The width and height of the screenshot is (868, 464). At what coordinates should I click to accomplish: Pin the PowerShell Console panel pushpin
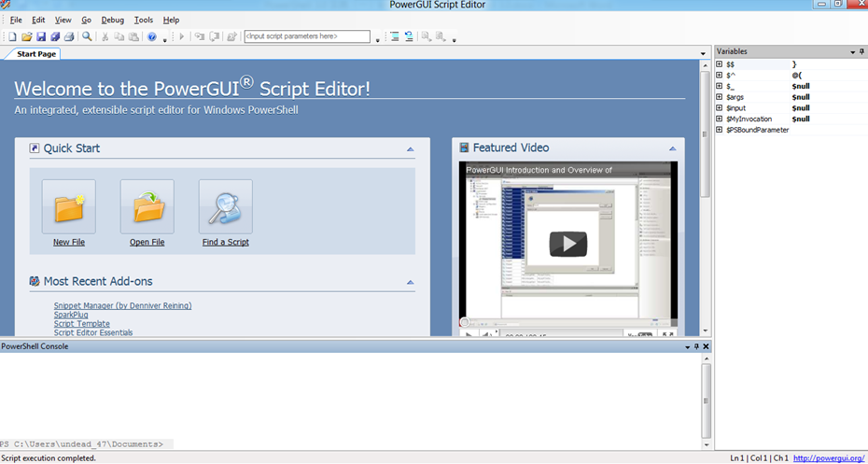tap(697, 346)
